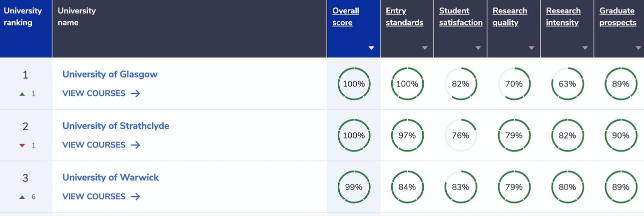Click the sort arrow under Overall score
Image resolution: width=644 pixels, height=216 pixels.
(x=371, y=48)
